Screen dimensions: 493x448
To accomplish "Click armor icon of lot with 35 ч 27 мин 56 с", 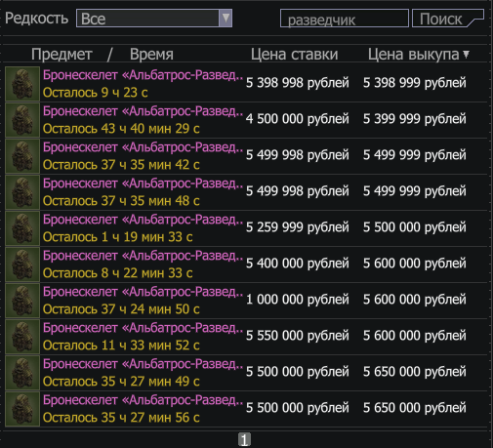I will pyautogui.click(x=22, y=409).
